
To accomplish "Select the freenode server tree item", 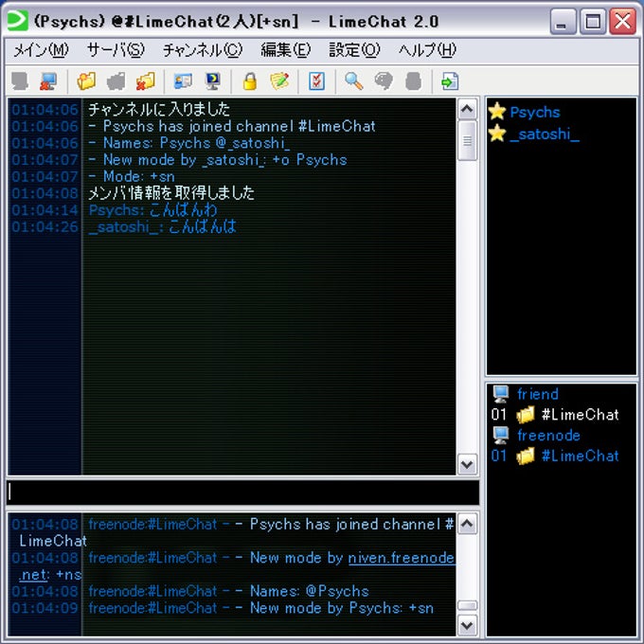I will pos(548,436).
